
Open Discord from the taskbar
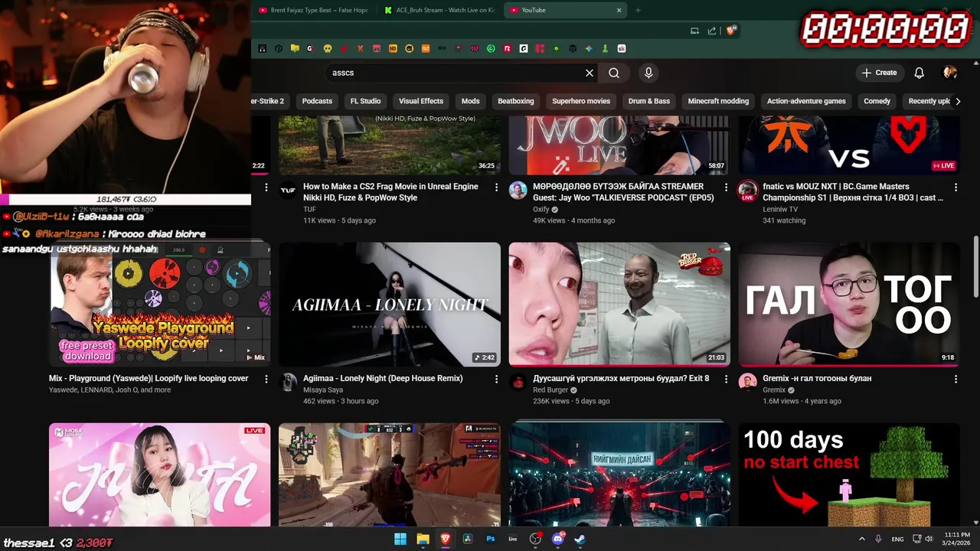(x=557, y=539)
